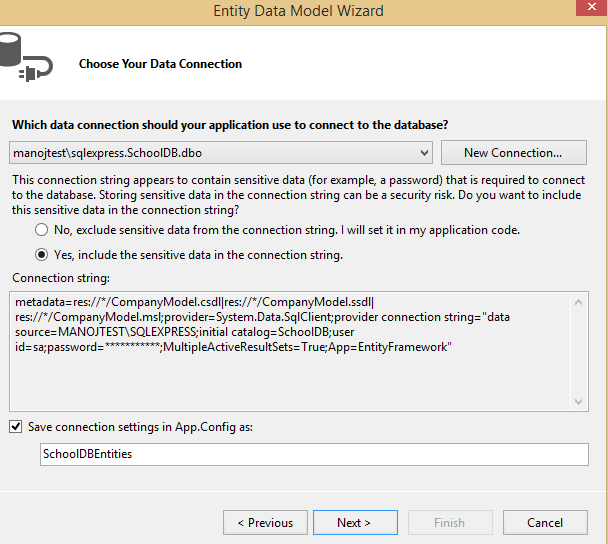Cancel the wizard

click(x=545, y=522)
